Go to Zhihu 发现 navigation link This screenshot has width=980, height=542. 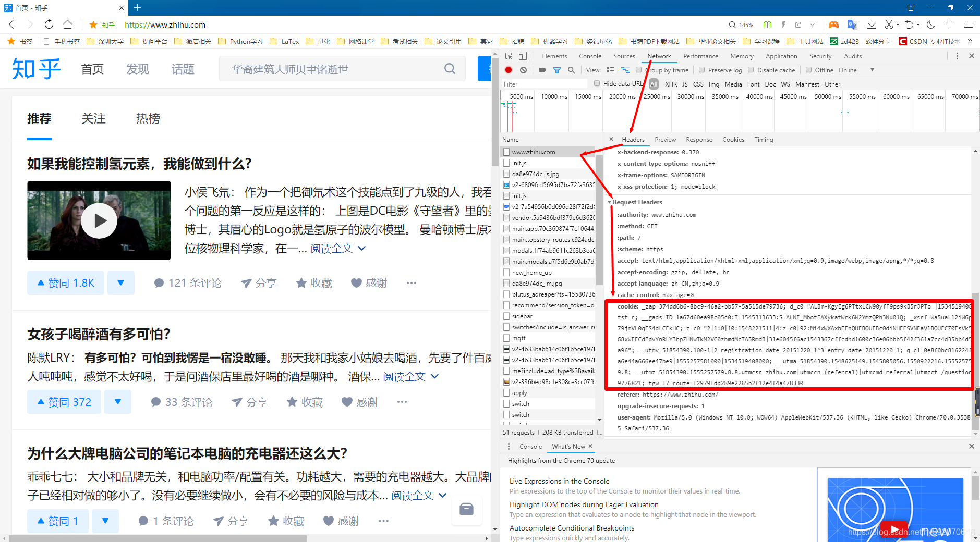pyautogui.click(x=138, y=69)
